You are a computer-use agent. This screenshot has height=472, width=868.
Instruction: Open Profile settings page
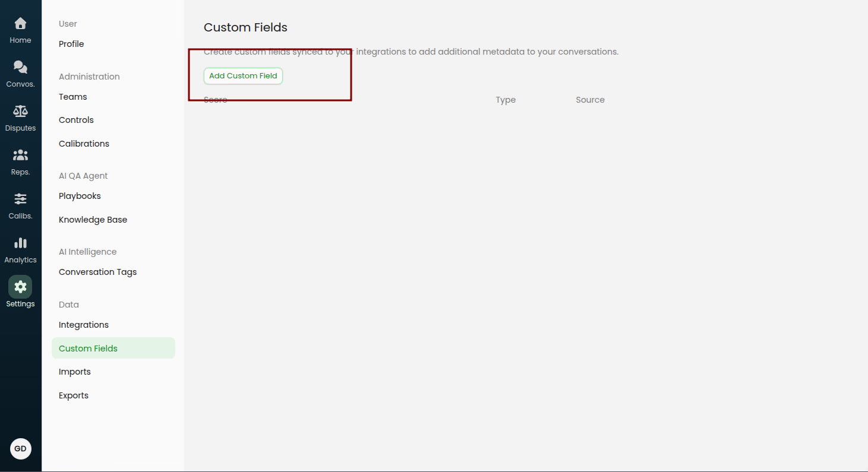71,44
